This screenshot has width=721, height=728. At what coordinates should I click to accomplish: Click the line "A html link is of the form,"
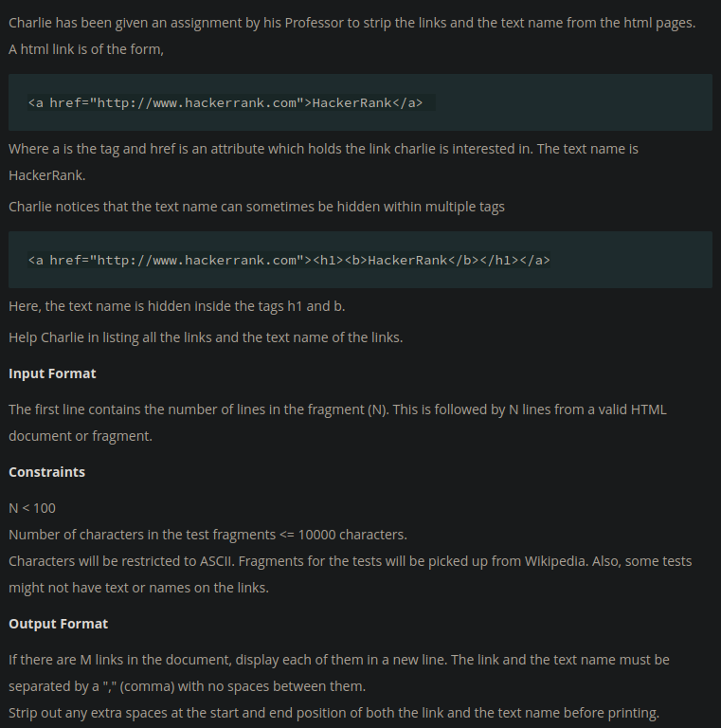pyautogui.click(x=86, y=49)
